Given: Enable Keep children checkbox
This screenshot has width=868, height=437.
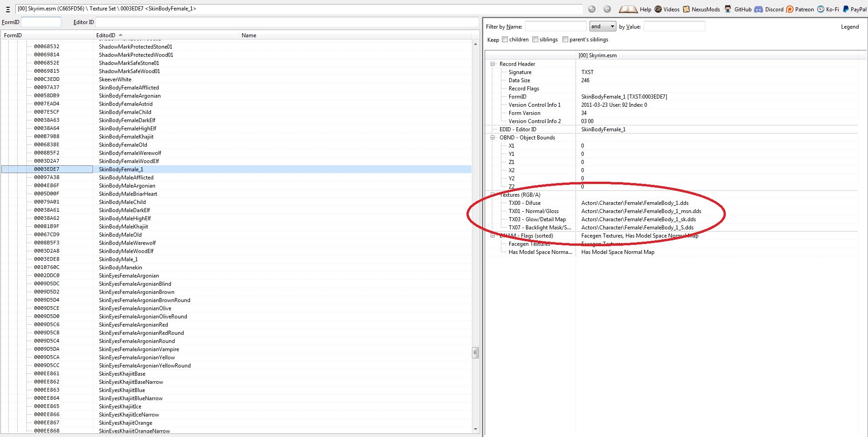Looking at the screenshot, I should 505,40.
